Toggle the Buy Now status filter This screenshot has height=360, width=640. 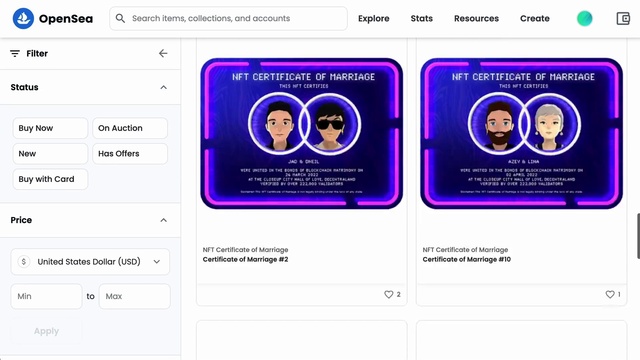click(50, 128)
